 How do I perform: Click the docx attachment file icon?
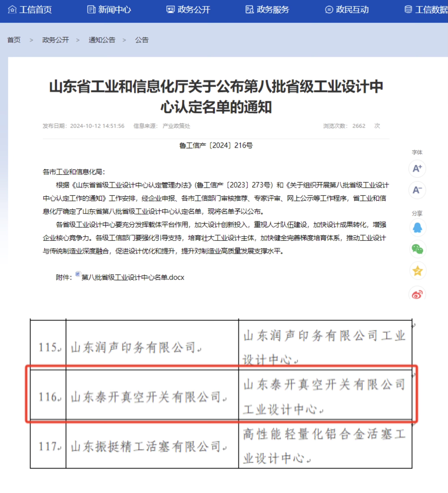coord(78,274)
